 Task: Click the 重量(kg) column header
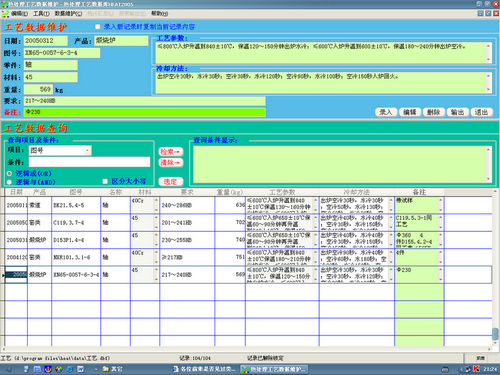pos(230,192)
